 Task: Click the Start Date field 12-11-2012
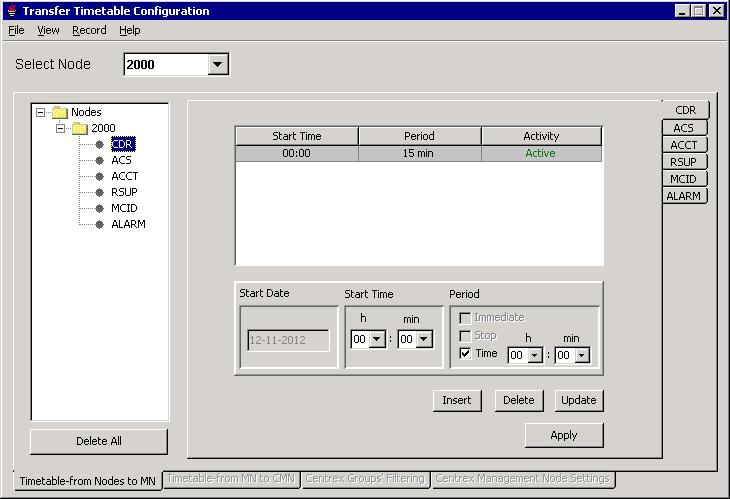point(288,340)
